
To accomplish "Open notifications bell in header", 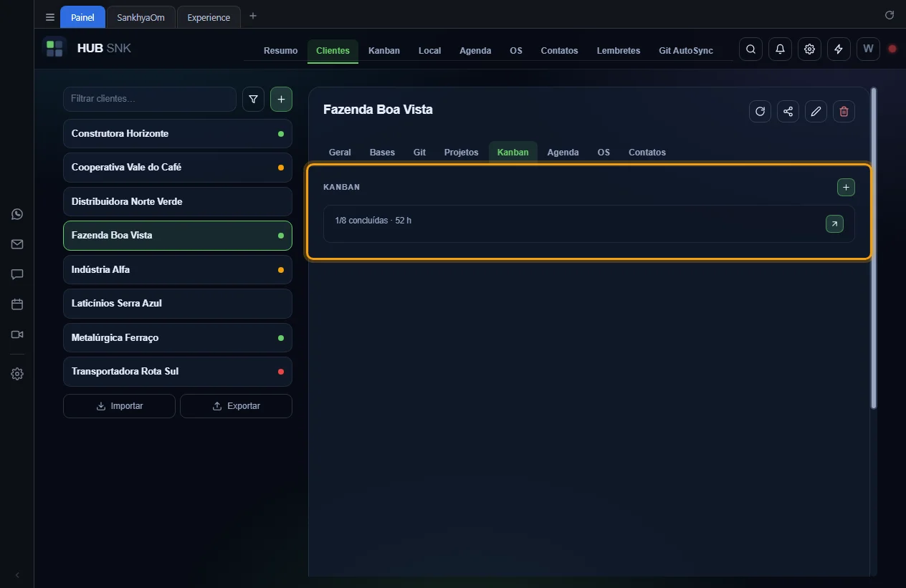I will 780,49.
